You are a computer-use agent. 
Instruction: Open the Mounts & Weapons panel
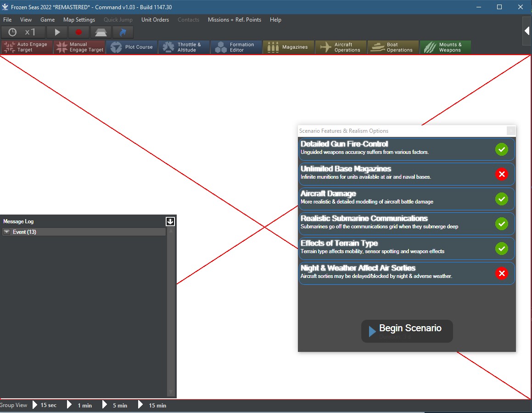pyautogui.click(x=445, y=47)
